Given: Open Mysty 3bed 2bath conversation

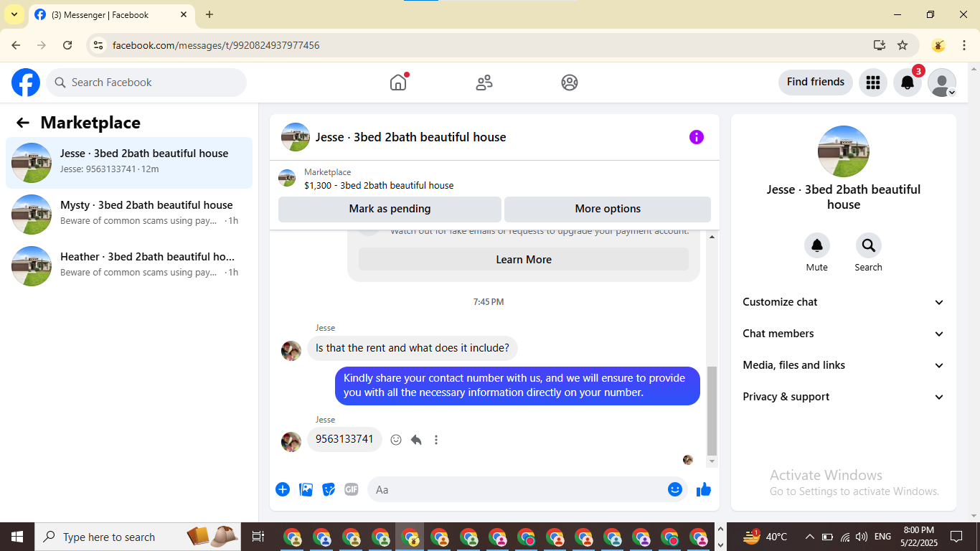Looking at the screenshot, I should point(129,215).
